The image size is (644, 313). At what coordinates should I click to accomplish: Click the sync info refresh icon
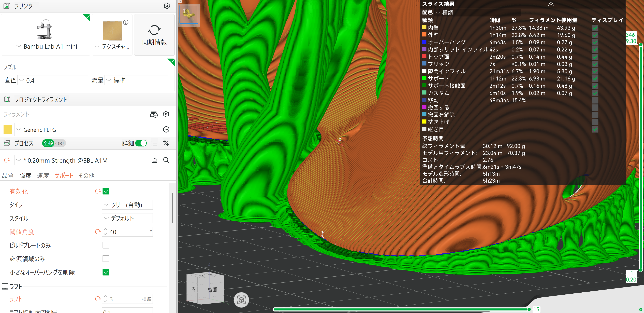pos(154,30)
